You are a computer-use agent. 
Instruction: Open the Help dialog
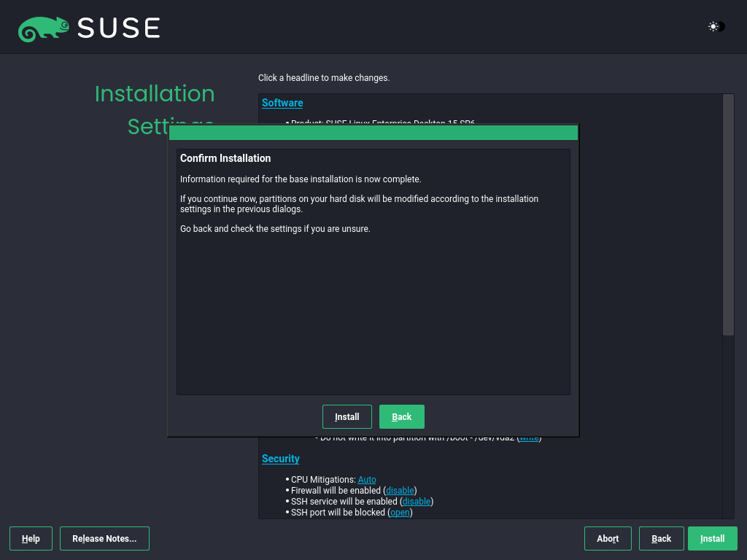[x=31, y=538]
